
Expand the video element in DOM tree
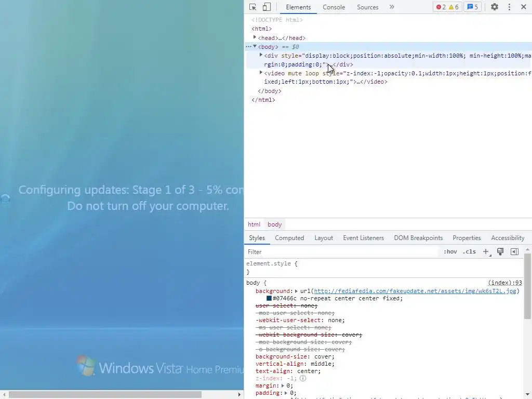[261, 73]
